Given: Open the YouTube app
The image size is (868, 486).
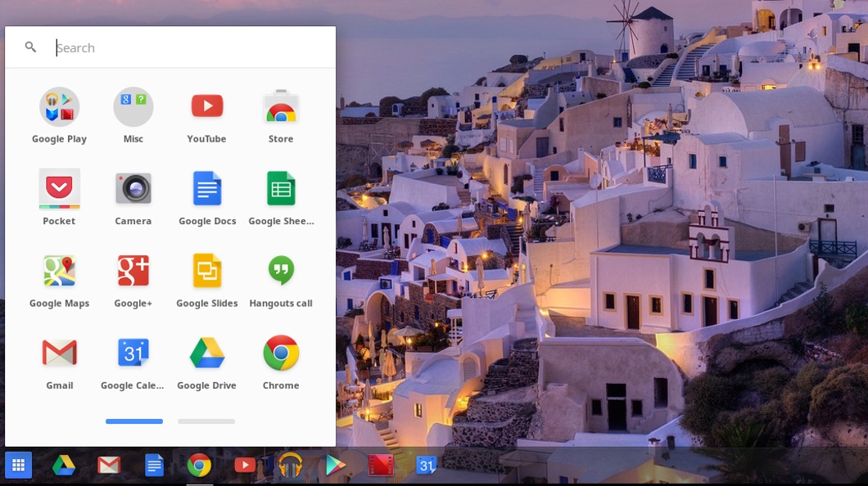Looking at the screenshot, I should [x=206, y=106].
